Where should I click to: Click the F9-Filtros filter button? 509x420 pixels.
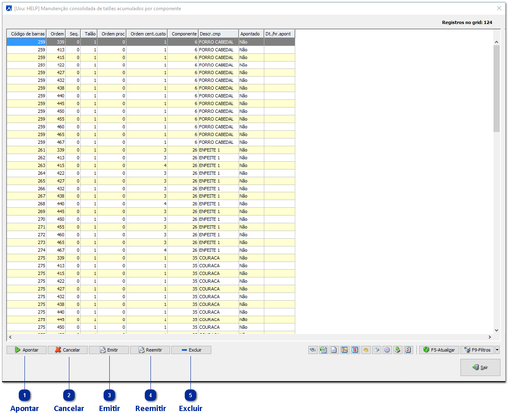click(x=477, y=350)
